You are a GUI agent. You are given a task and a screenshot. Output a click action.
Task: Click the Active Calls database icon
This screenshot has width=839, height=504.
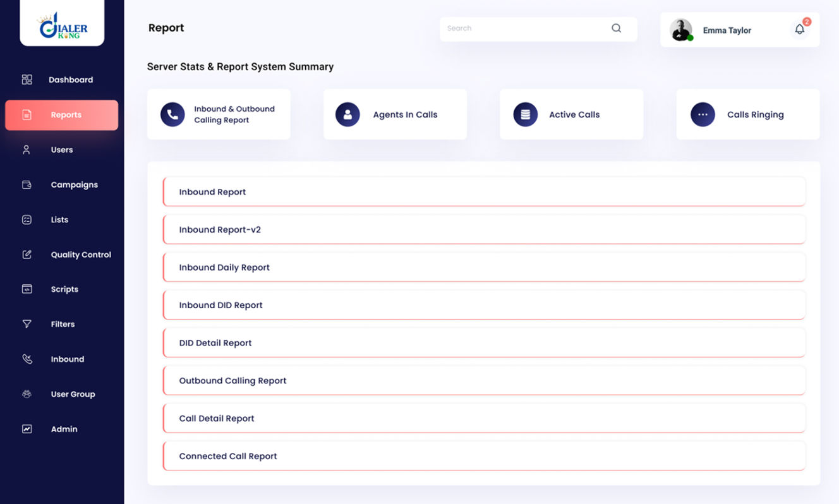tap(525, 115)
